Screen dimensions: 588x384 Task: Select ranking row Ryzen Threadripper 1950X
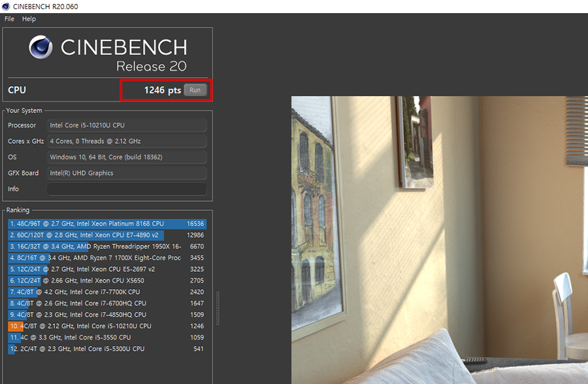tap(107, 246)
